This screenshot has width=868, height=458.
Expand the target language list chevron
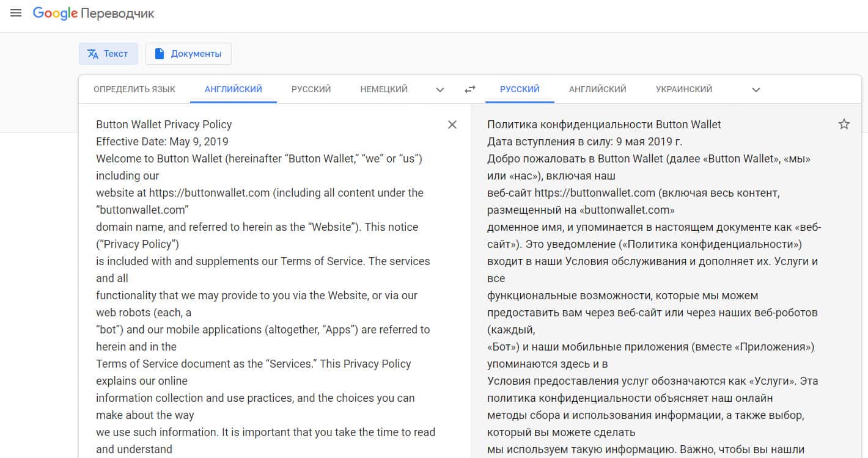tap(756, 90)
